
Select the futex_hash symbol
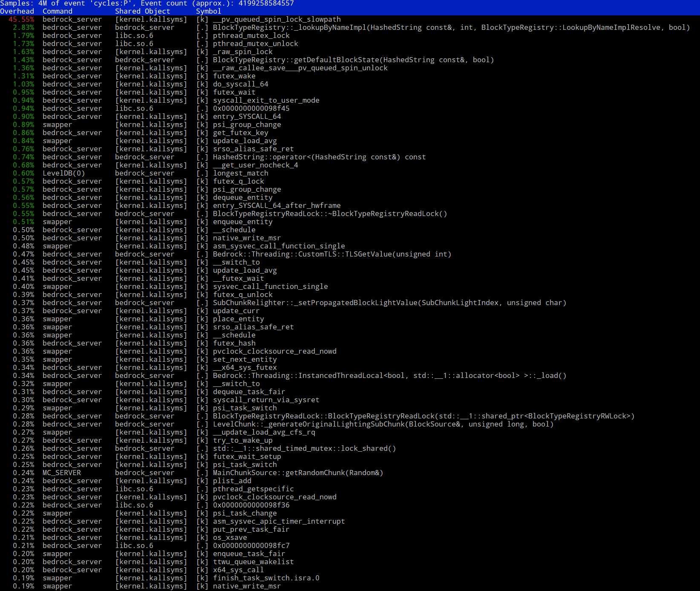pos(234,343)
